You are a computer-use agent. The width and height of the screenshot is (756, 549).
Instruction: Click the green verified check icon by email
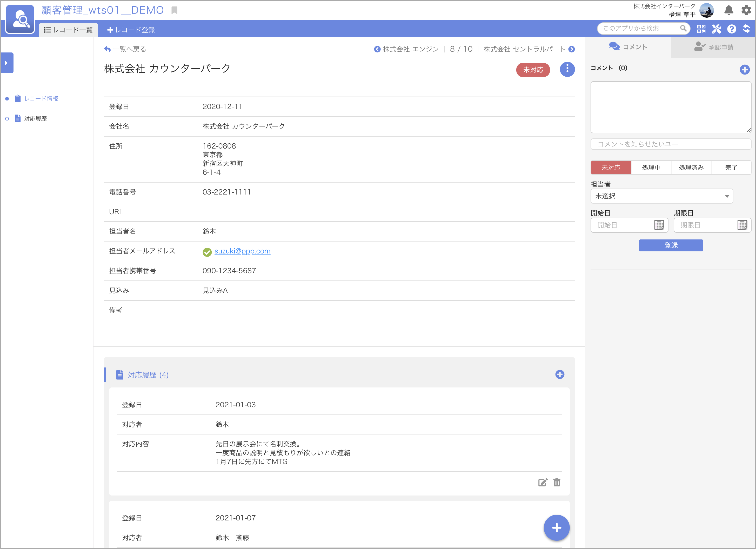[207, 252]
